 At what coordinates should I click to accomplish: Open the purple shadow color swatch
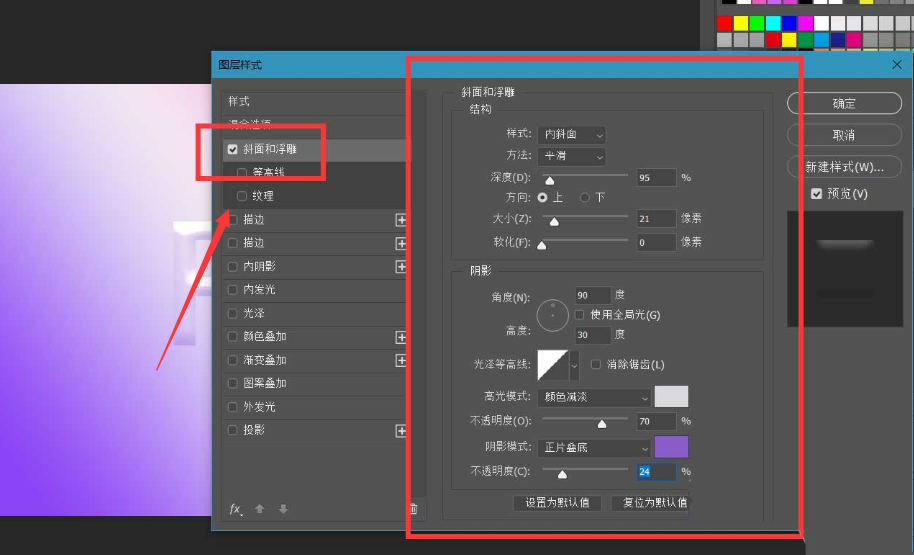click(671, 448)
